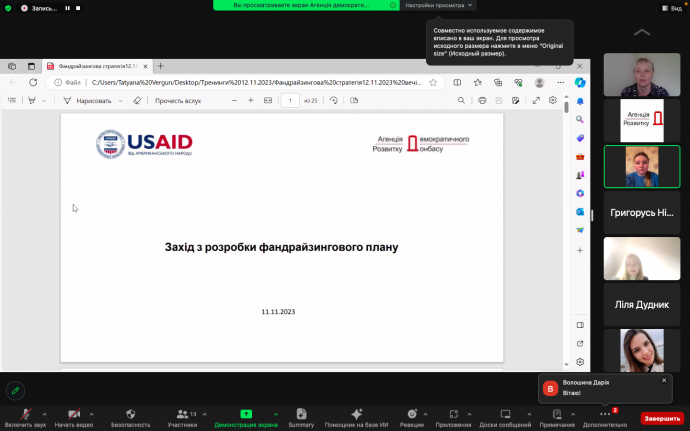
Task: Open the Edge sidebar Outlook icon
Action: click(x=580, y=212)
